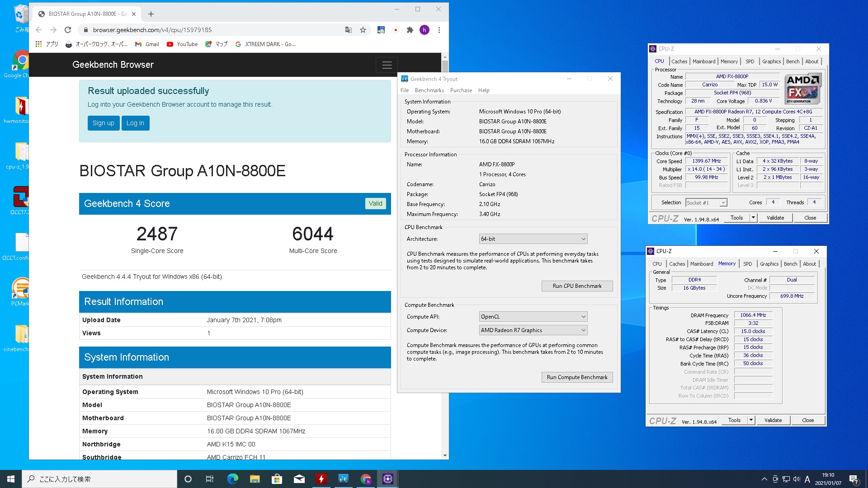The image size is (868, 488).
Task: Expand the Compute API OpenCL dropdown
Action: coord(533,317)
